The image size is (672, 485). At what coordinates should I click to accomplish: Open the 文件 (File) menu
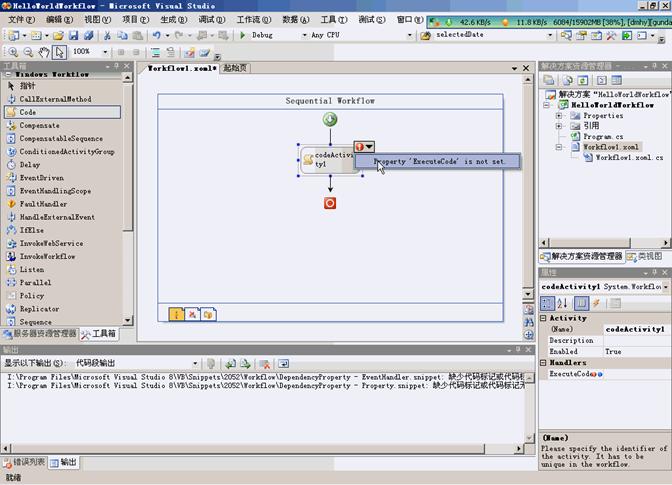click(21, 20)
